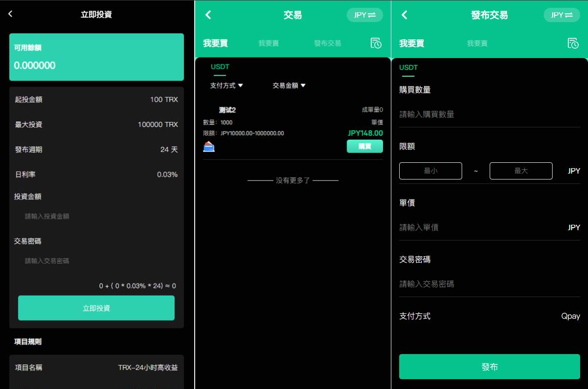Open order history icon on 交易 screen
This screenshot has height=389, width=588.
[376, 43]
